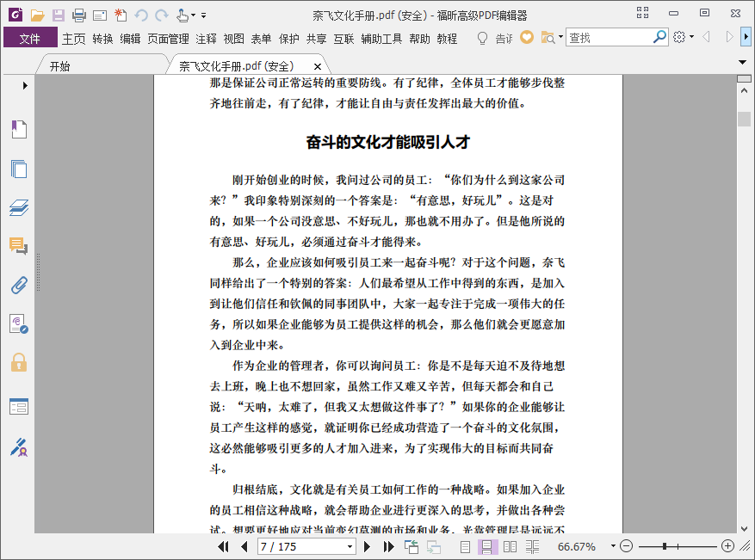Screen dimensions: 755x560
Task: Open the layers panel
Action: (x=19, y=207)
